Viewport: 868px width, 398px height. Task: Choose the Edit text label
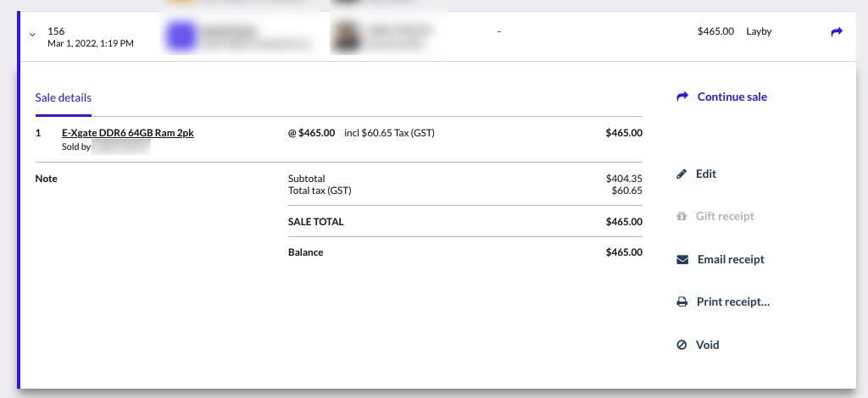point(706,174)
